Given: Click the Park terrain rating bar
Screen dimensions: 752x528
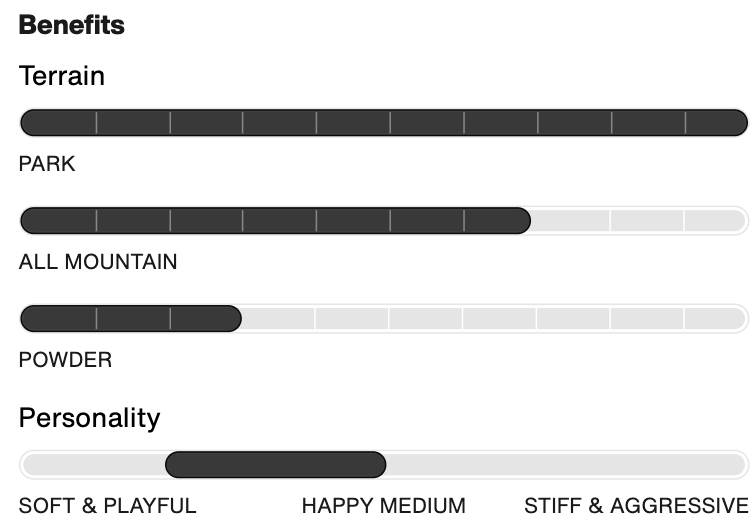Looking at the screenshot, I should click(x=384, y=123).
